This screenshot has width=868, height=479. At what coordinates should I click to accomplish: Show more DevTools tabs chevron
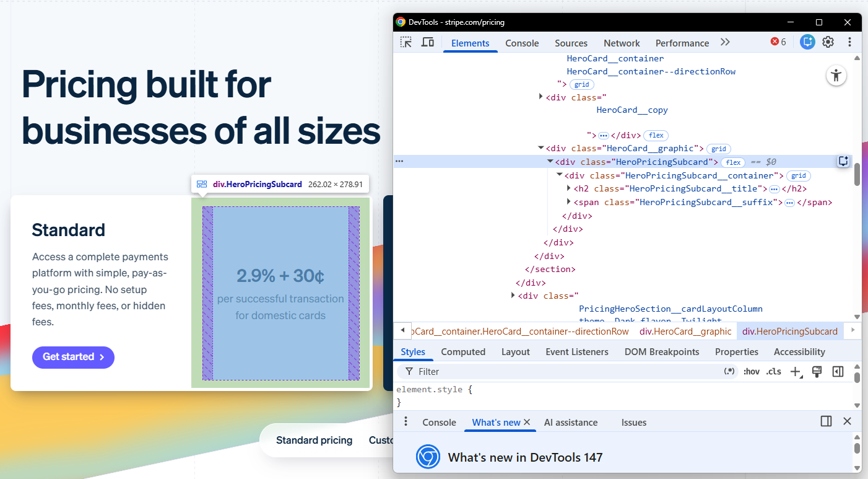pos(725,42)
